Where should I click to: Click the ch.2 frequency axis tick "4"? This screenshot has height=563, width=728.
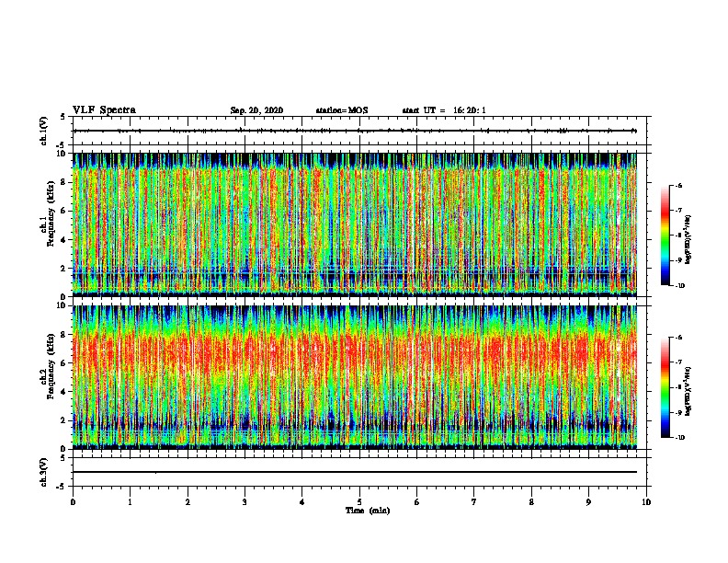point(63,392)
